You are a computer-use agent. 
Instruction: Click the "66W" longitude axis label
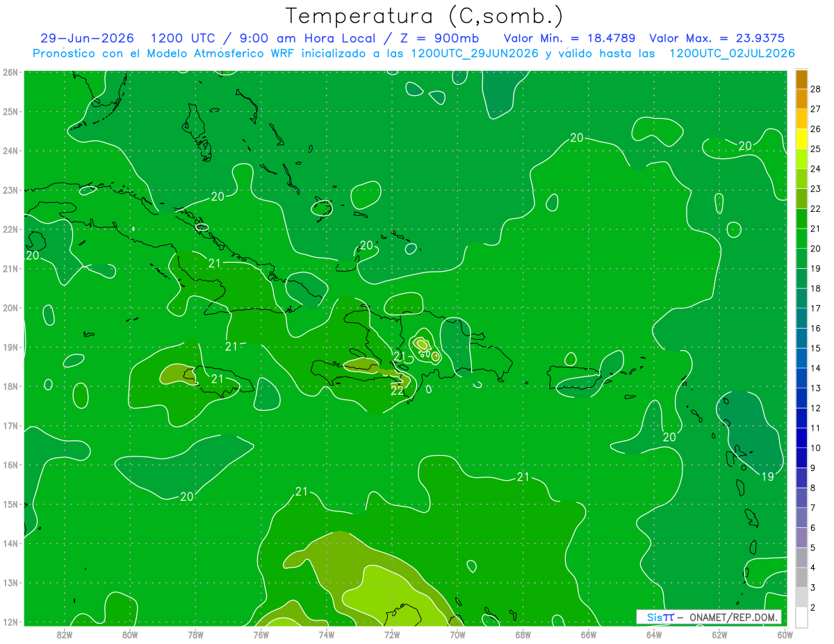(589, 634)
